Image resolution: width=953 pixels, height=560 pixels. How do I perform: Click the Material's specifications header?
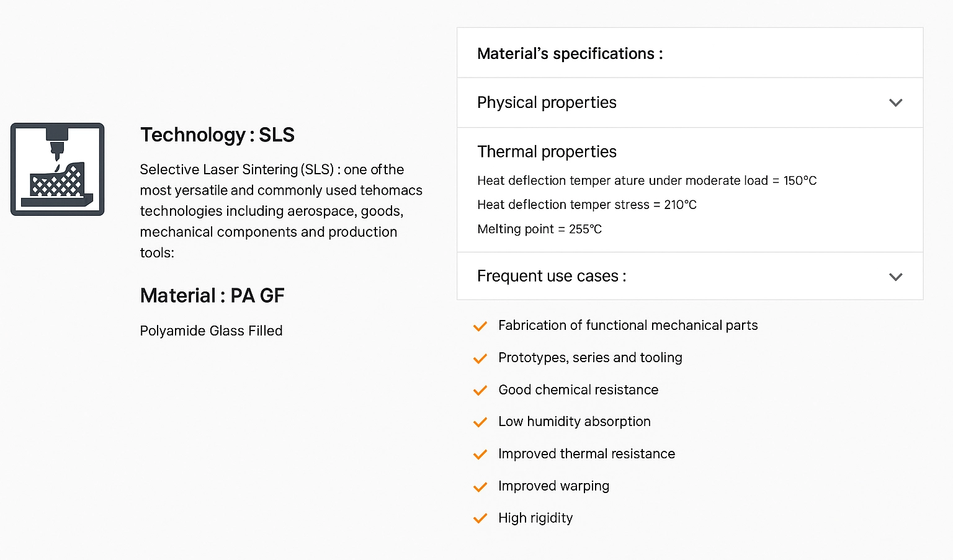pos(570,54)
